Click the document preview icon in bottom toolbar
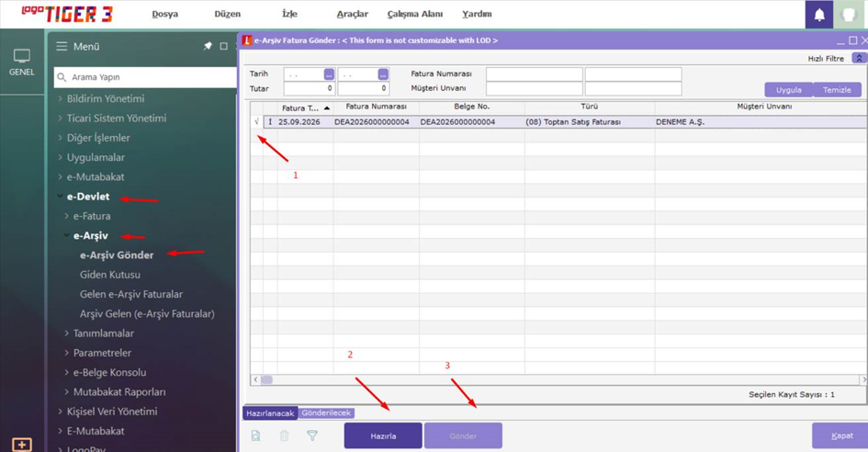This screenshot has width=868, height=452. pyautogui.click(x=255, y=436)
